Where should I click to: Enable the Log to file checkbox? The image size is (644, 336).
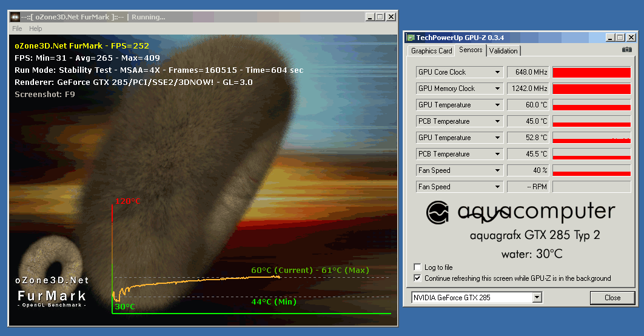[417, 267]
